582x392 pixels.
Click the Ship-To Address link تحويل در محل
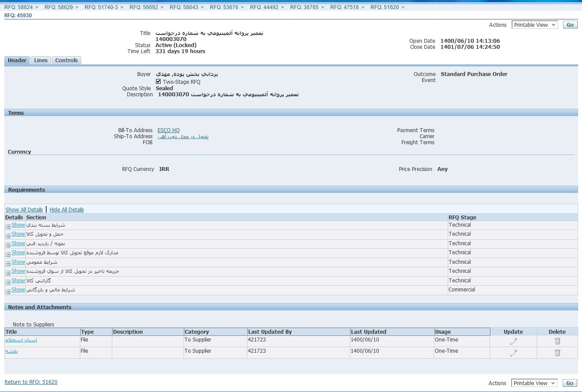coord(183,136)
